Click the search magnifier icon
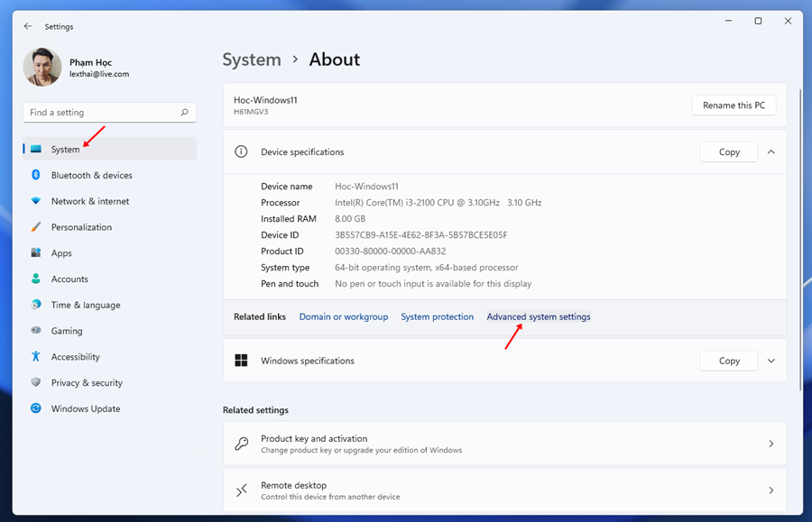Viewport: 812px width, 522px height. coord(184,113)
